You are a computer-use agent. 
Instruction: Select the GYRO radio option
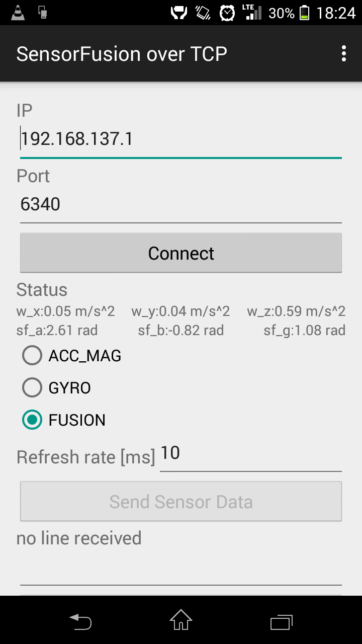click(x=57, y=388)
